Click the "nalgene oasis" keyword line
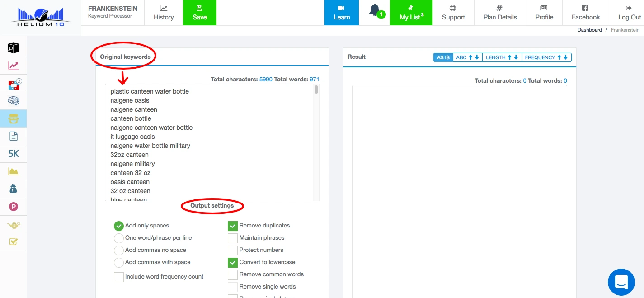The image size is (644, 298). tap(130, 100)
